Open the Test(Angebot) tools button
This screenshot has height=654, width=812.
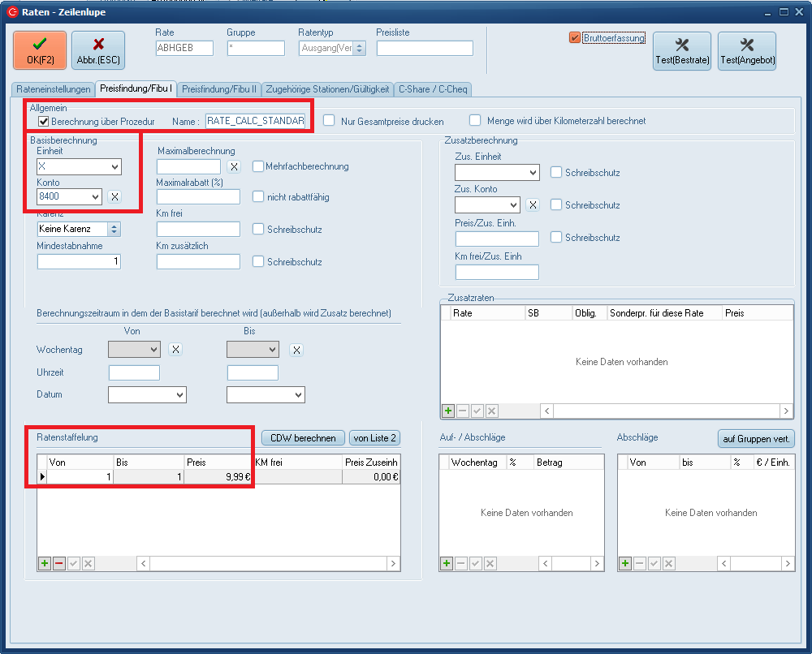[x=747, y=51]
